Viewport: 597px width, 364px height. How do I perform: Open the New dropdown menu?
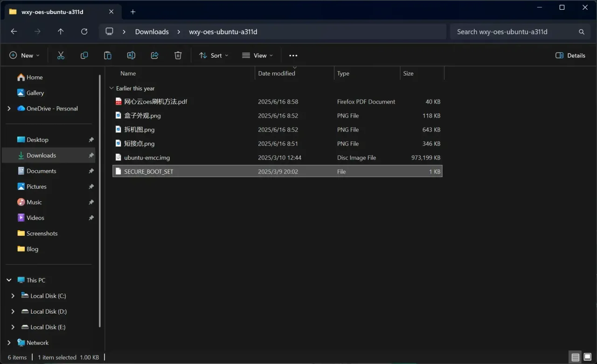tap(25, 55)
